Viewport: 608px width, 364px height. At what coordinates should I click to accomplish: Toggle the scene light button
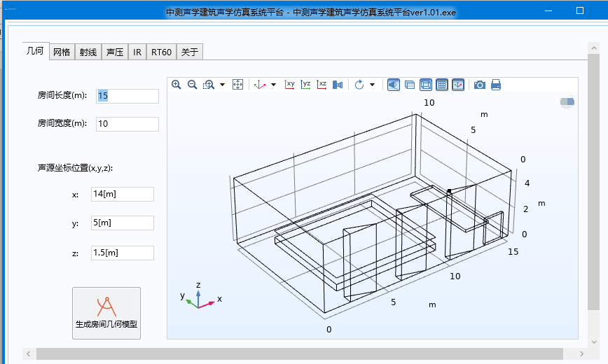pos(394,85)
